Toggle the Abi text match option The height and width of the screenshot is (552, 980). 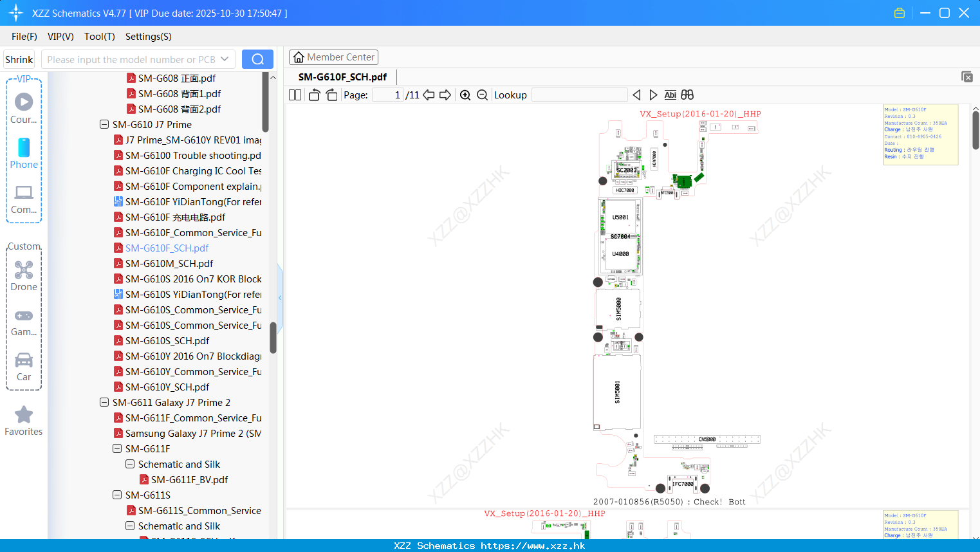pos(670,95)
